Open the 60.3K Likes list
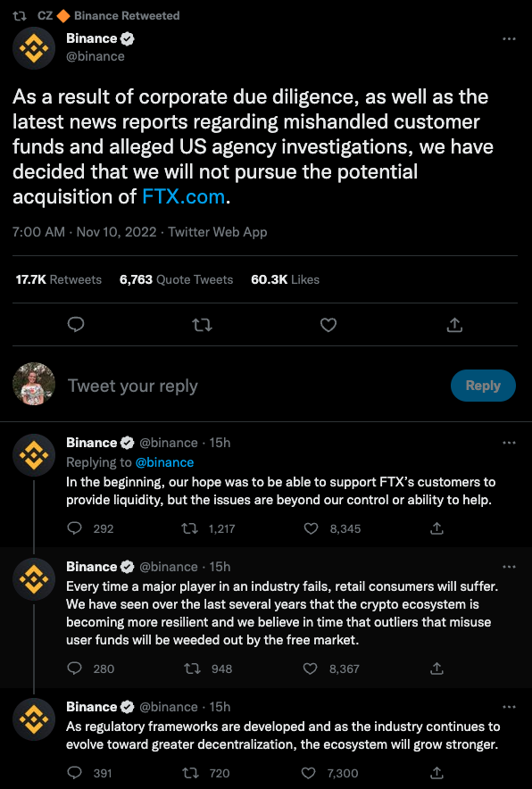The width and height of the screenshot is (532, 789). coord(285,279)
